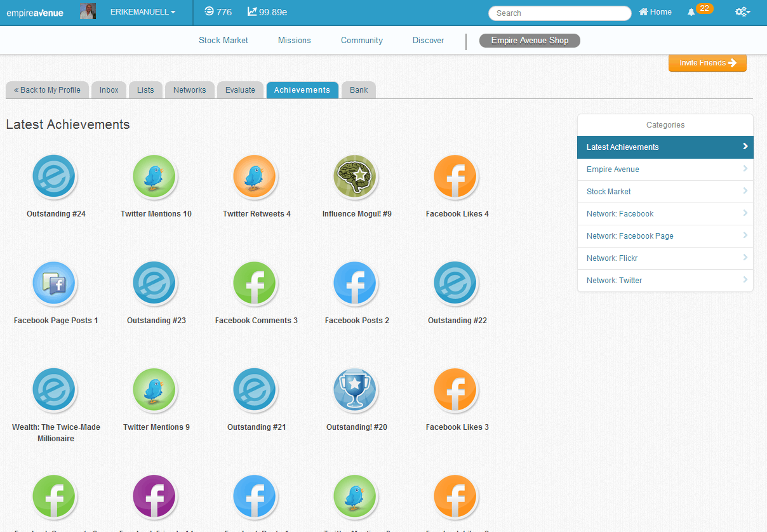Click the Facebook Comments 3 label text
This screenshot has width=767, height=532.
click(257, 321)
